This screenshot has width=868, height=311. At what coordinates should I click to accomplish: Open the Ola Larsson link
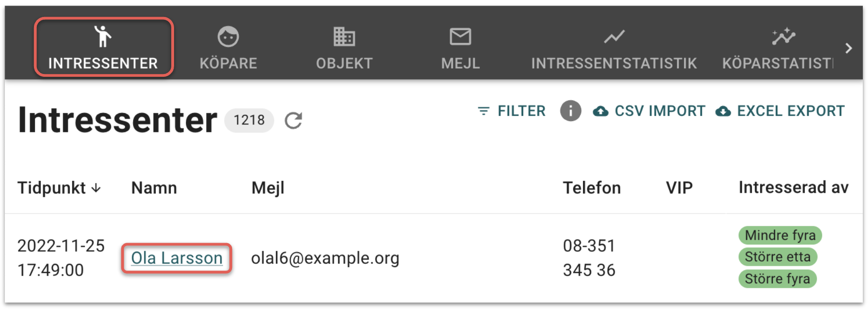coord(177,258)
